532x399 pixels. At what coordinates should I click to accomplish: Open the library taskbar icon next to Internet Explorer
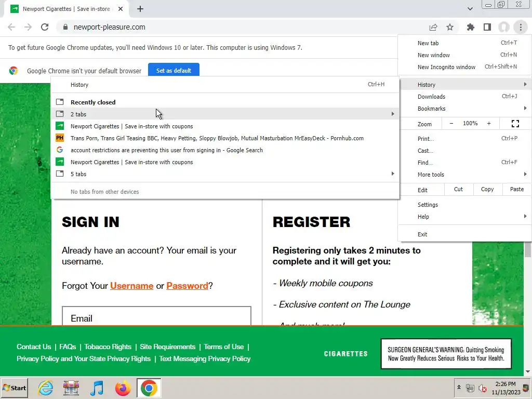pos(71,388)
